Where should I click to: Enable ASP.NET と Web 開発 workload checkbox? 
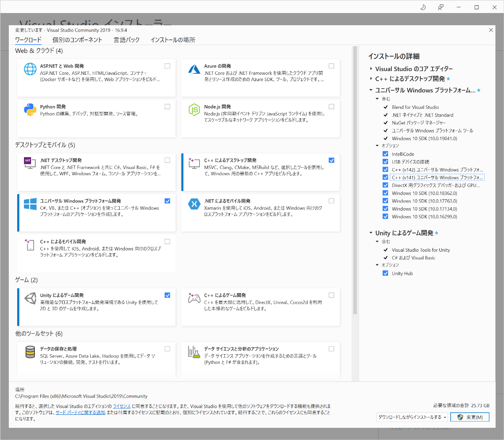(167, 66)
